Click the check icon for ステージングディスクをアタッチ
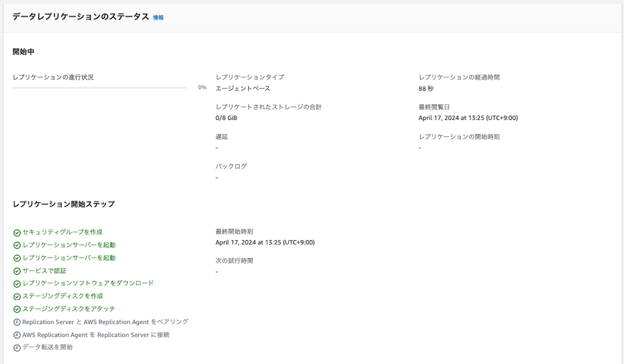The width and height of the screenshot is (624, 364). 17,309
